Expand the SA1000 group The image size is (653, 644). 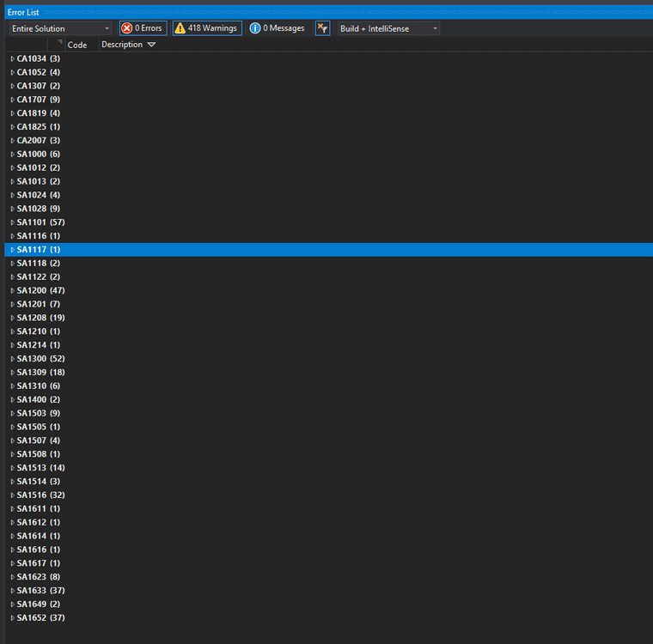(13, 154)
